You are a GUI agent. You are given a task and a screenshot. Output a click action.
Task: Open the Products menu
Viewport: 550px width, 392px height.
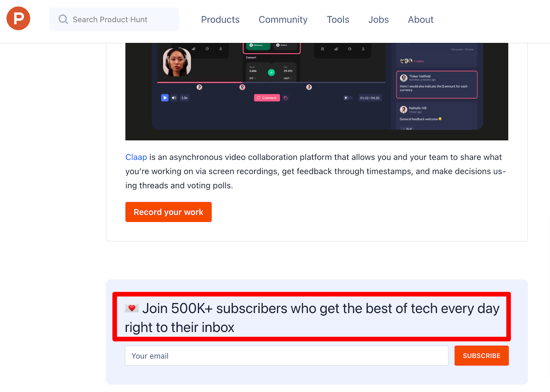tap(220, 20)
